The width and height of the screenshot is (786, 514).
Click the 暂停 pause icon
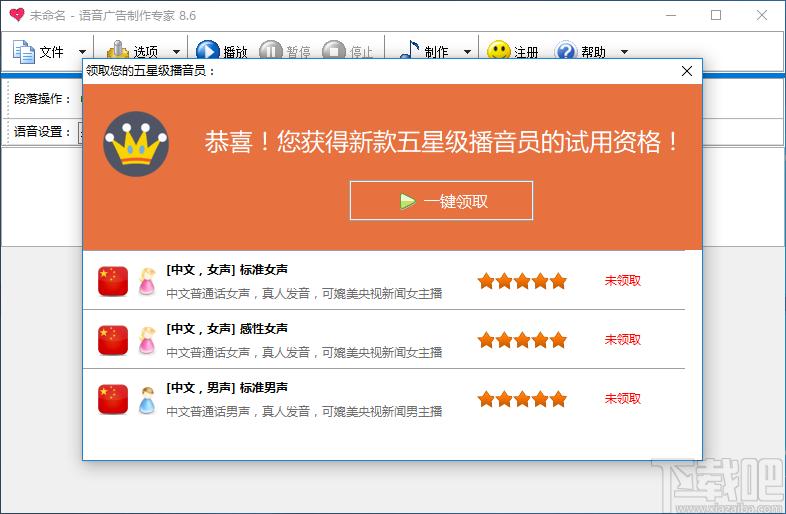(271, 50)
